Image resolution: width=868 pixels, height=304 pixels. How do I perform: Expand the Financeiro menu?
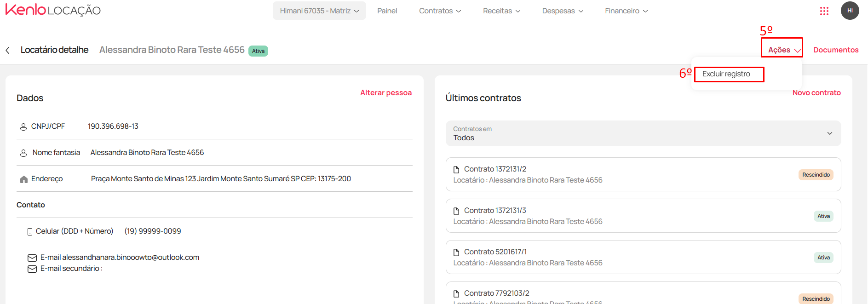click(626, 11)
